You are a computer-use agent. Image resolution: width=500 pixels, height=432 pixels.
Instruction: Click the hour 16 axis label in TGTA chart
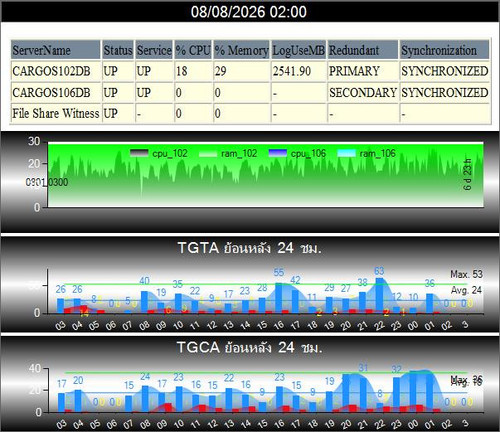point(279,324)
